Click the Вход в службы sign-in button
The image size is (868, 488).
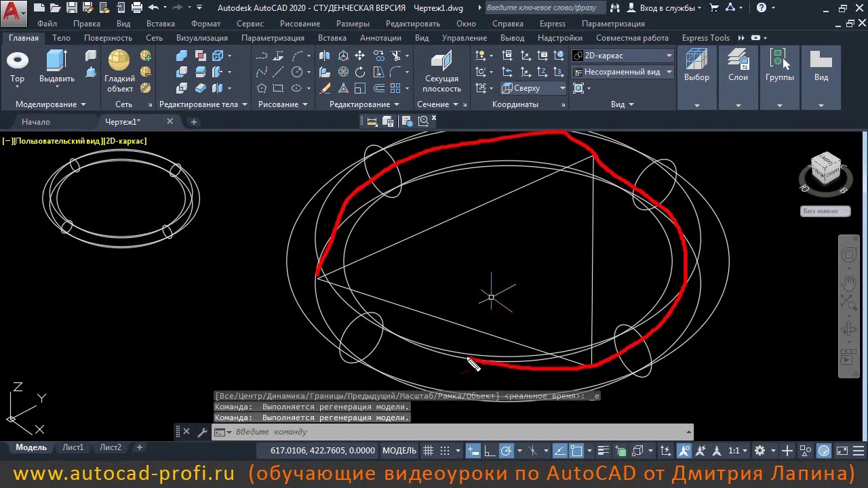662,8
